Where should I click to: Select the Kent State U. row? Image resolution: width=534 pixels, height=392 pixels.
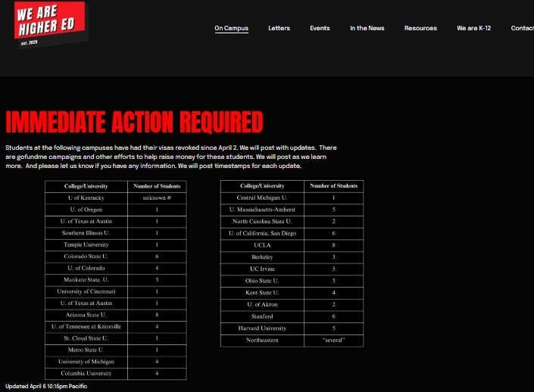click(292, 293)
